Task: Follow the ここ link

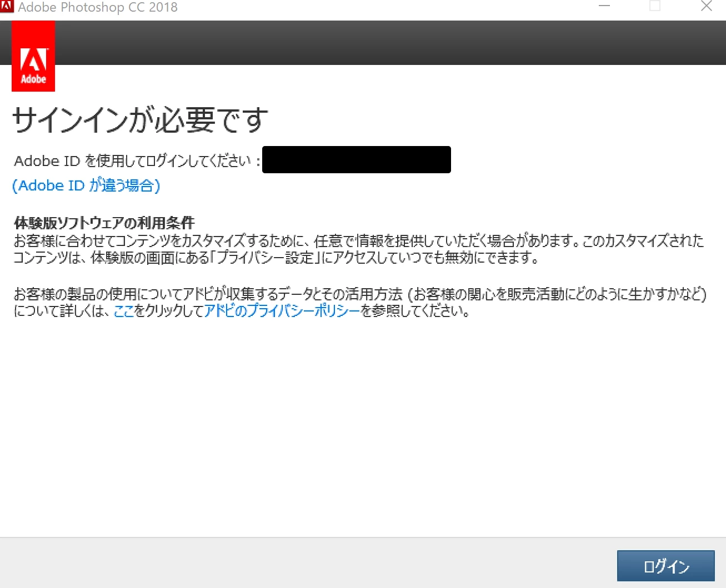Action: (x=124, y=311)
